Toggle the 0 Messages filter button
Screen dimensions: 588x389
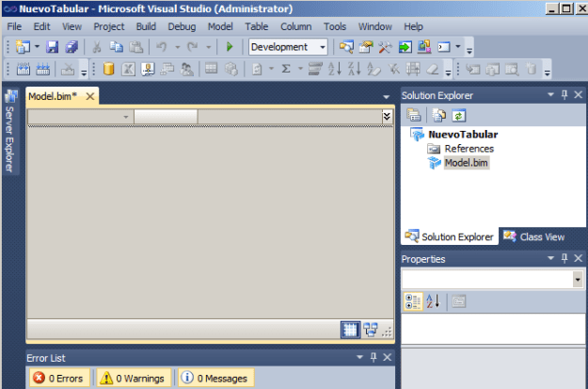(215, 378)
